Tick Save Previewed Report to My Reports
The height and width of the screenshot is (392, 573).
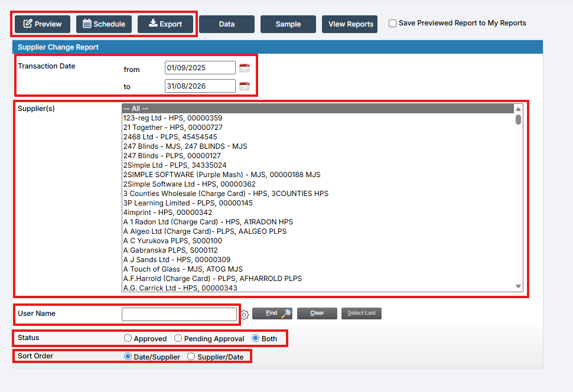tap(392, 24)
